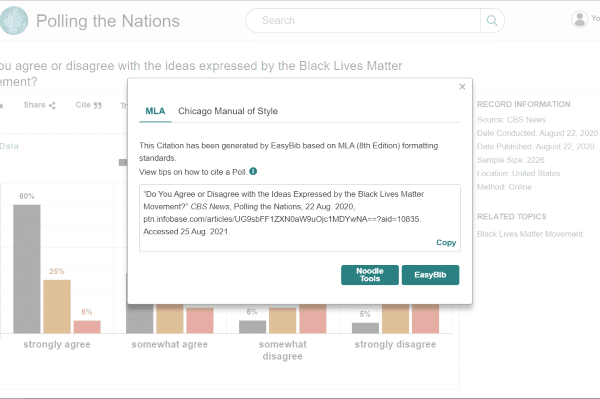Click the 60% gray bar for strongly agree

point(27,269)
